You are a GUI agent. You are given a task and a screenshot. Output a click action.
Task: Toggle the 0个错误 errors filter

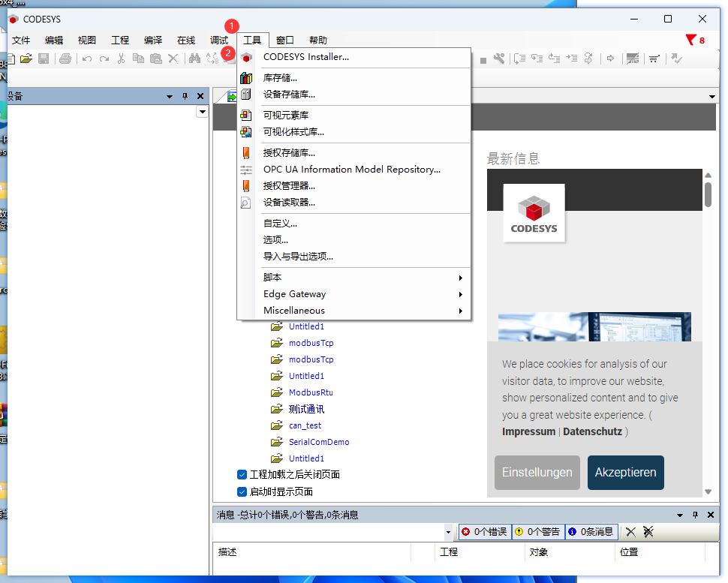pos(485,531)
